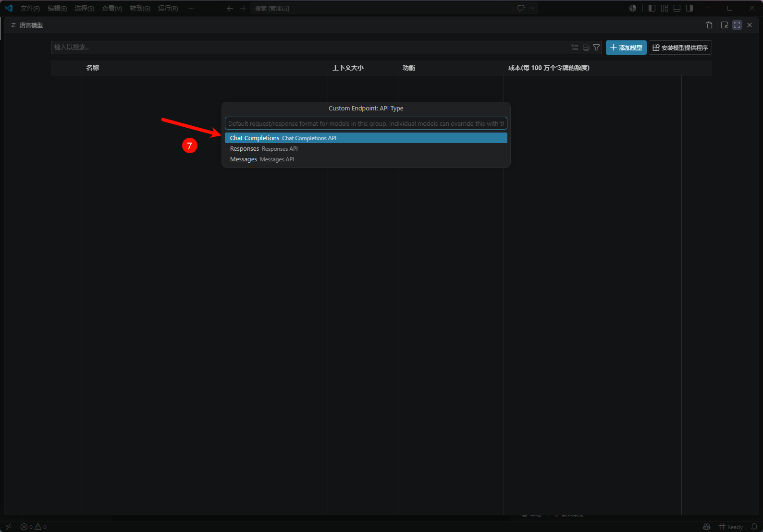Image resolution: width=763 pixels, height=532 pixels.
Task: Click the Cost (成本) column header
Action: click(x=549, y=68)
